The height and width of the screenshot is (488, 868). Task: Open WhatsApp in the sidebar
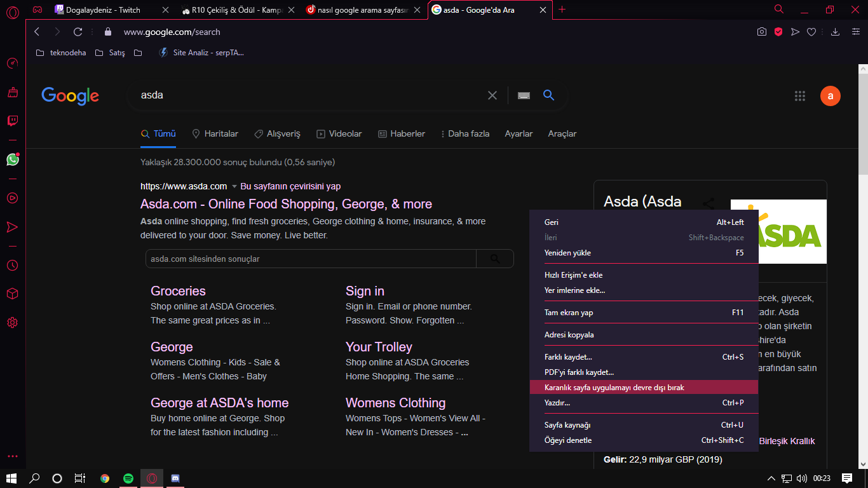pyautogui.click(x=12, y=159)
